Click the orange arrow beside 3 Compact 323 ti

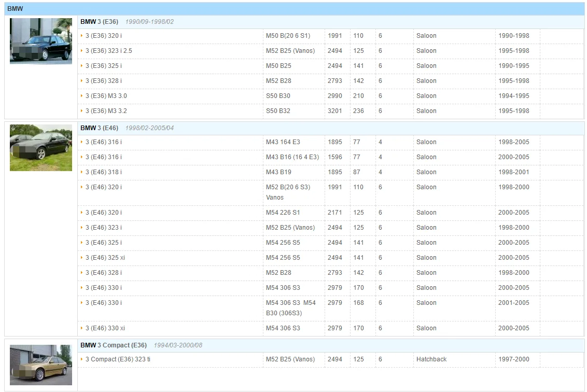click(x=81, y=359)
